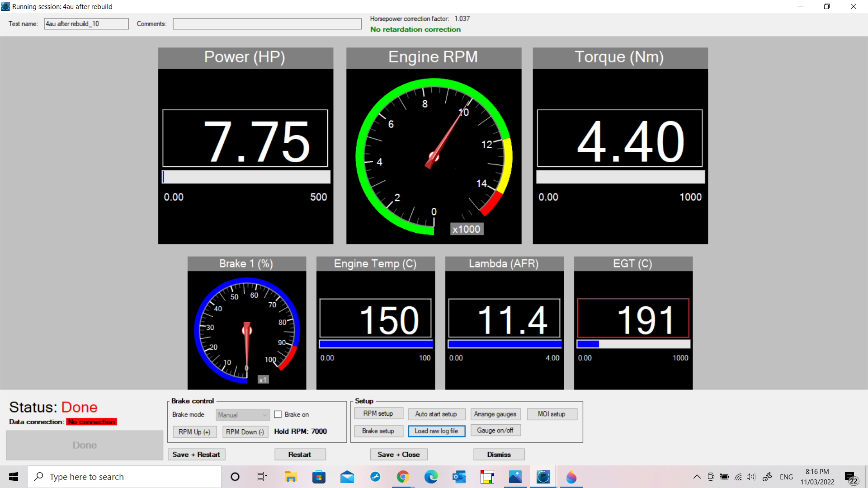Click the volume icon in system tray
Screen dimensions: 868x488
click(x=751, y=477)
